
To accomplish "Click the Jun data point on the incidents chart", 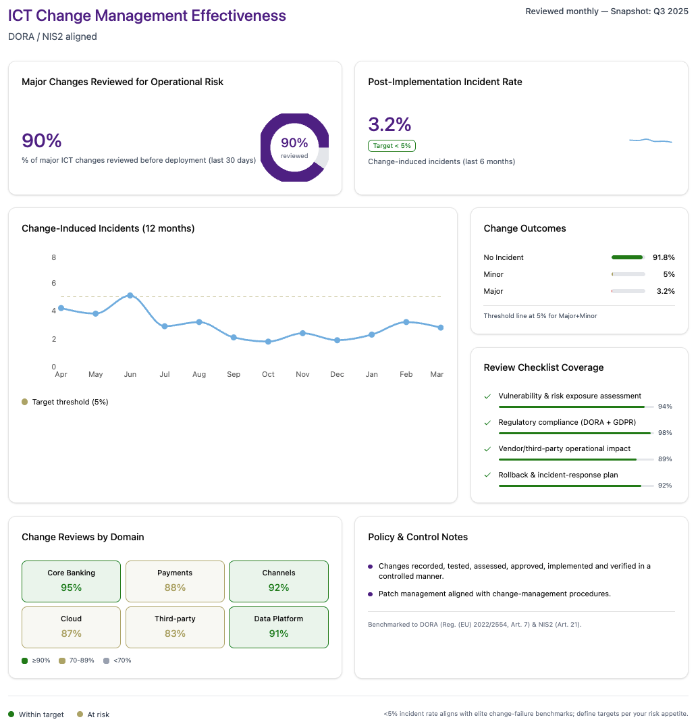I will pyautogui.click(x=130, y=295).
